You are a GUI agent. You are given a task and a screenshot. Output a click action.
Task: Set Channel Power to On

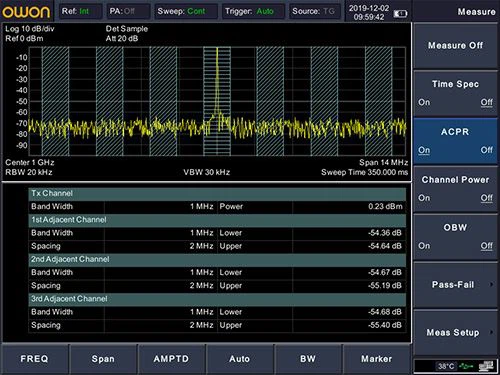[424, 198]
